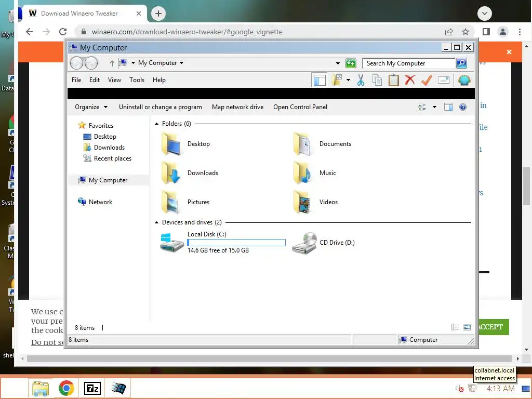Screen dimensions: 532x399
Task: Open the address bar history dropdown arrow
Action: click(x=338, y=63)
